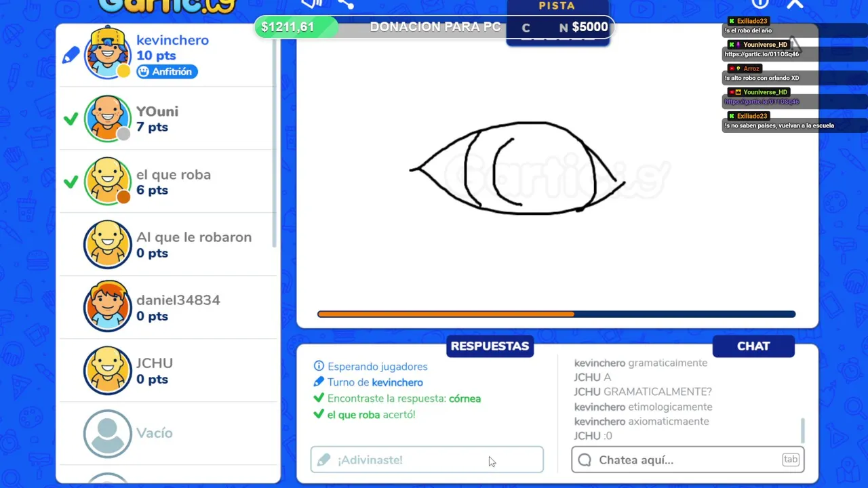Click the '$5000' donation goal text
868x488 pixels.
590,27
